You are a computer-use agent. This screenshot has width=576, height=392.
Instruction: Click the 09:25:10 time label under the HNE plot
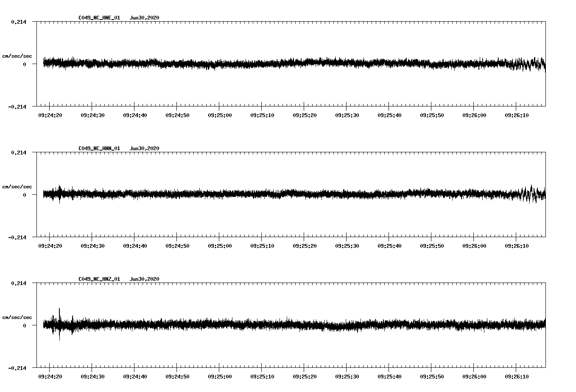pyautogui.click(x=262, y=115)
